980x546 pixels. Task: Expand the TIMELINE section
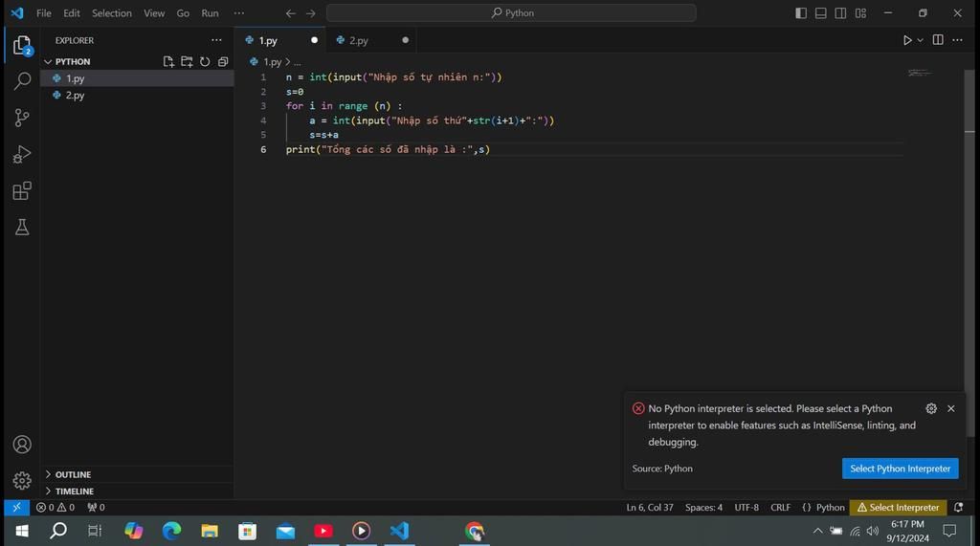click(x=74, y=491)
